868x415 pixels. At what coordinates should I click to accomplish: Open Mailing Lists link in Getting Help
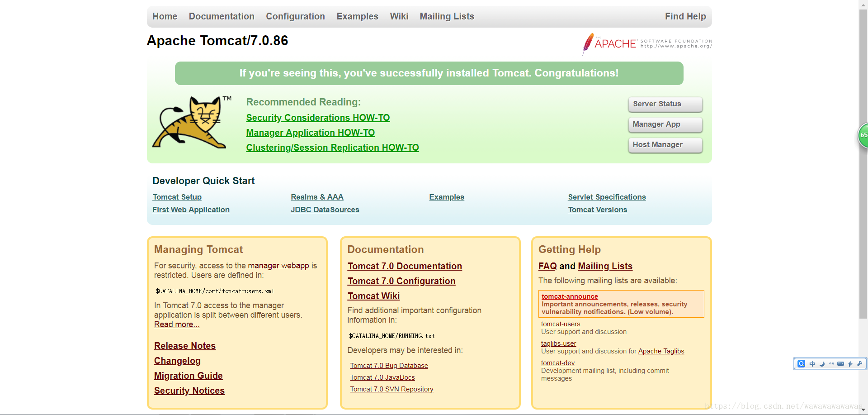[605, 266]
